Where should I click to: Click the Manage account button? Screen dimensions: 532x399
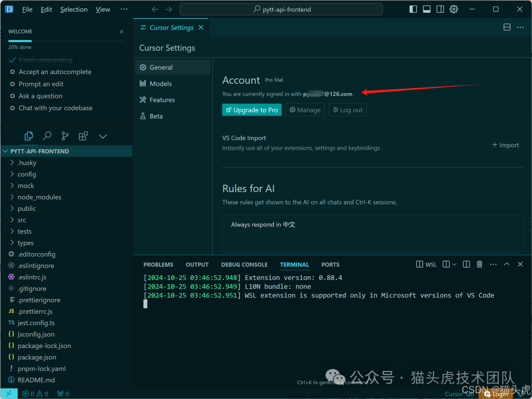point(305,110)
